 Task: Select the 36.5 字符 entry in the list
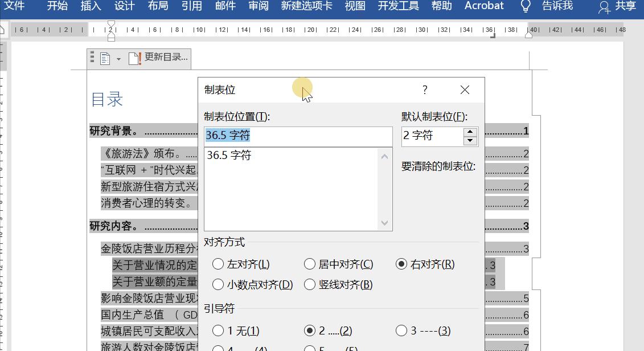(228, 155)
